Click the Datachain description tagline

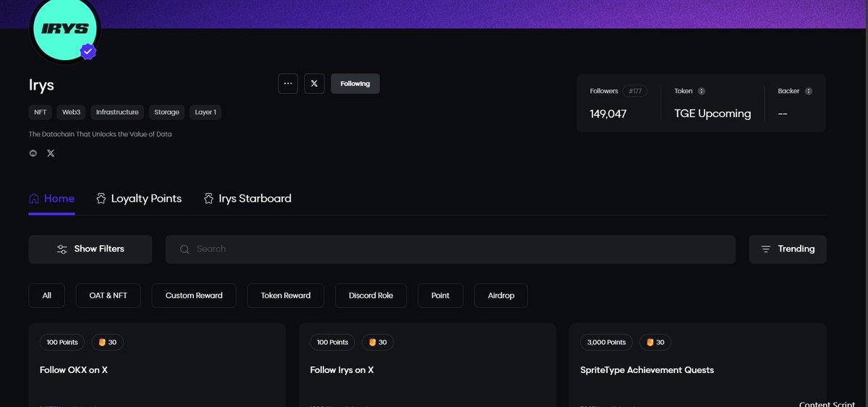click(x=101, y=134)
